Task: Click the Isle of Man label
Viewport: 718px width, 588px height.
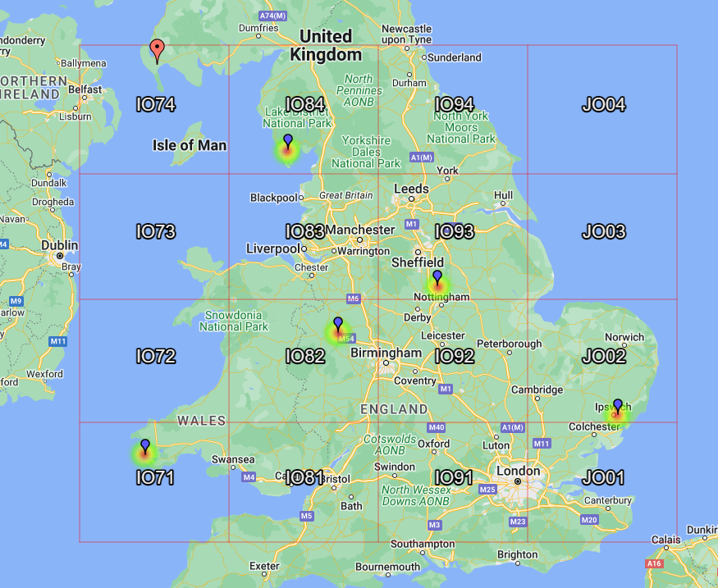Action: (x=190, y=145)
